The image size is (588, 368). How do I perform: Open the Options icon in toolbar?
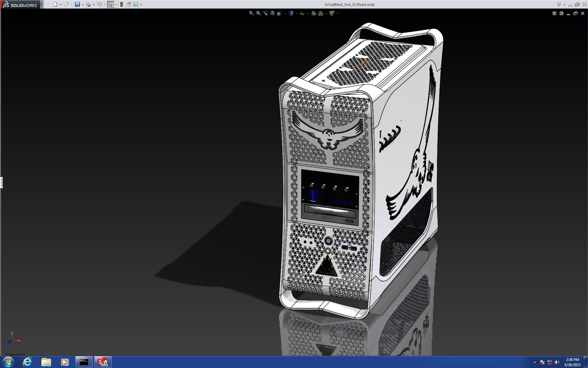coord(136,4)
